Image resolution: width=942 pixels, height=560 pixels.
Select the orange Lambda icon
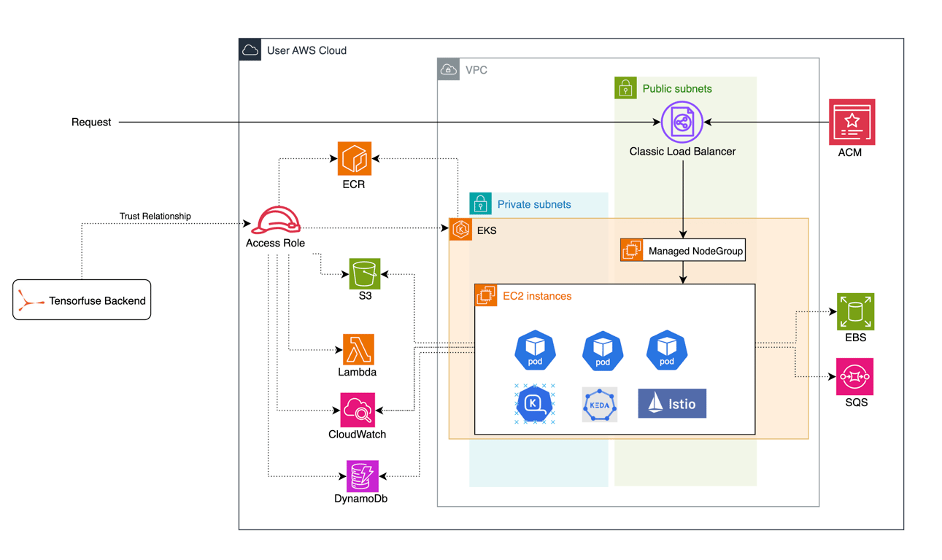[358, 349]
